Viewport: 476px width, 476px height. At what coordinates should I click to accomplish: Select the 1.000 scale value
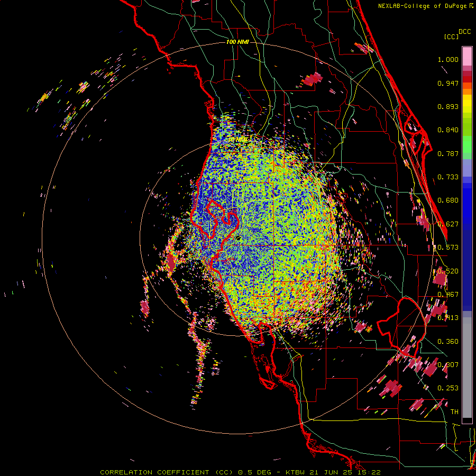tap(448, 59)
